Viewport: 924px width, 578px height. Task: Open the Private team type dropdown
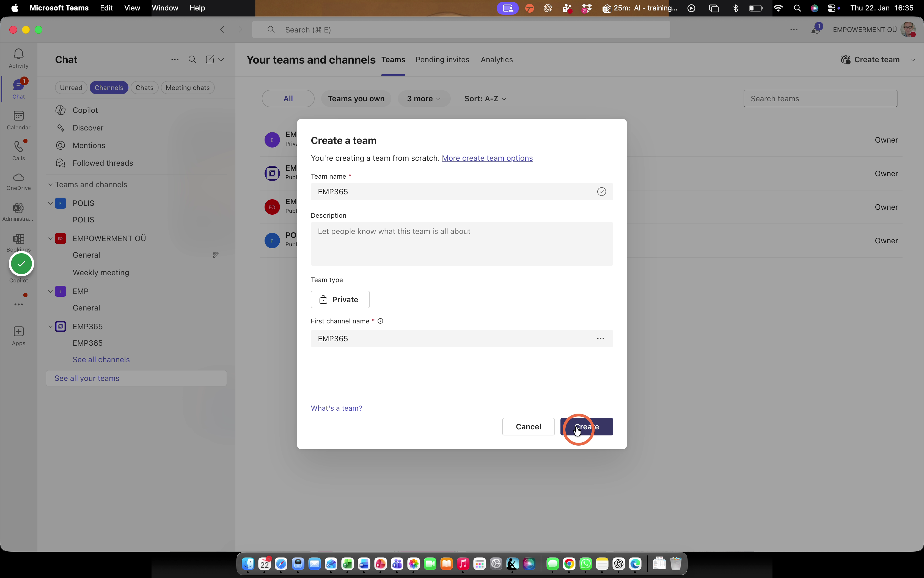(x=340, y=299)
